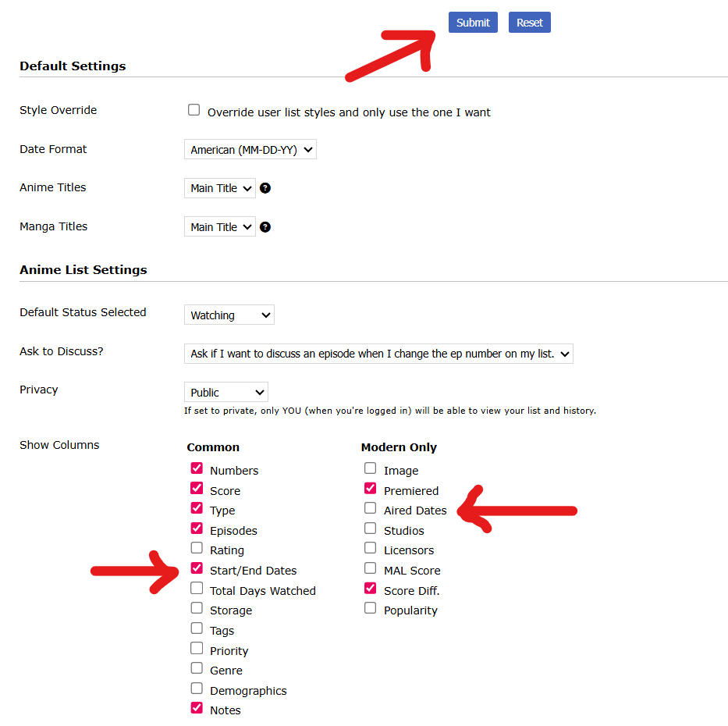Expand the Anime Titles dropdown
The height and width of the screenshot is (726, 728).
[x=220, y=188]
